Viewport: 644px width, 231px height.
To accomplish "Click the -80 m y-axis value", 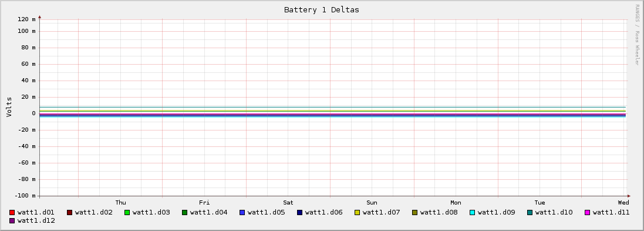I will coord(26,179).
